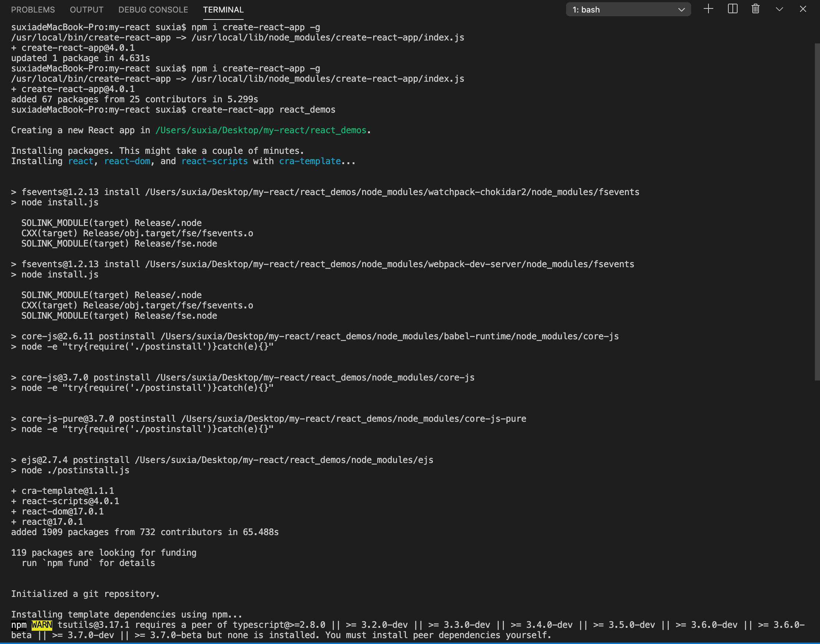Viewport: 820px width, 644px height.
Task: Click the chevron icon in the panel toolbar
Action: click(779, 10)
